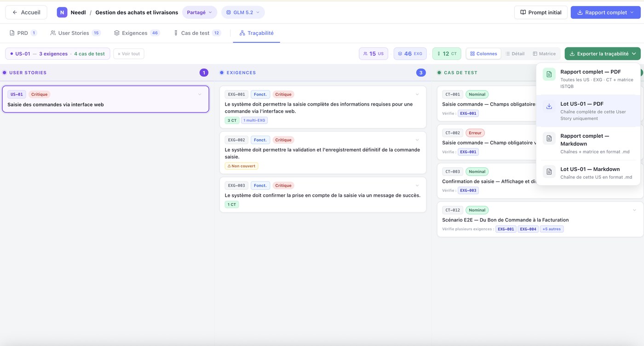
Task: Toggle the Exporter la traçabilité dropdown
Action: [603, 54]
